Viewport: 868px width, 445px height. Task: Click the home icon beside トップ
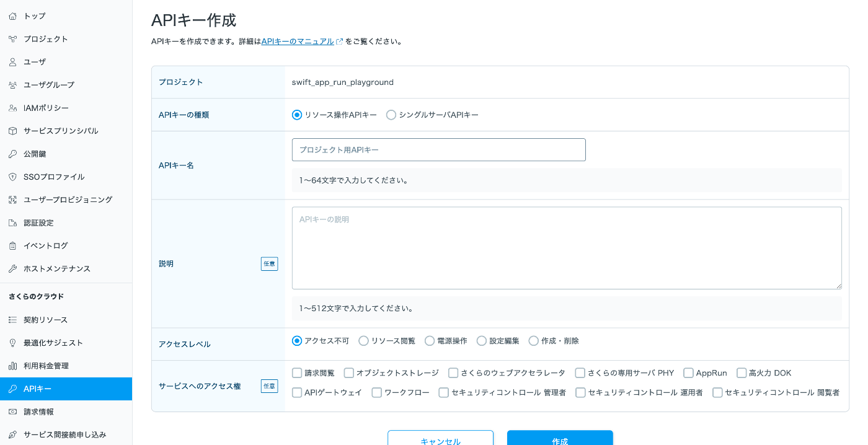tap(12, 16)
